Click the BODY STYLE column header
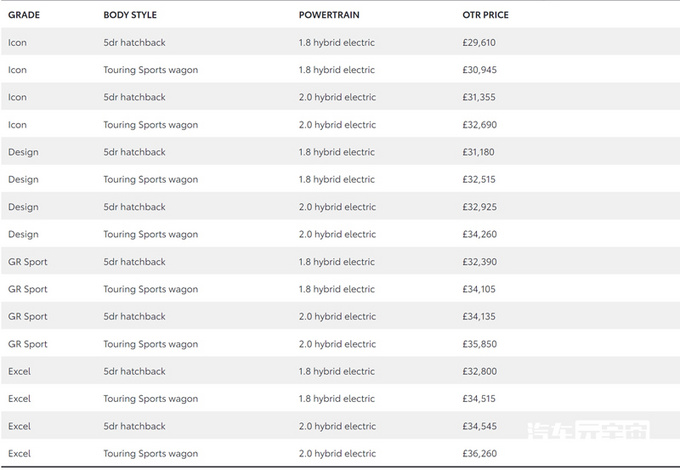The width and height of the screenshot is (680, 470). tap(130, 16)
